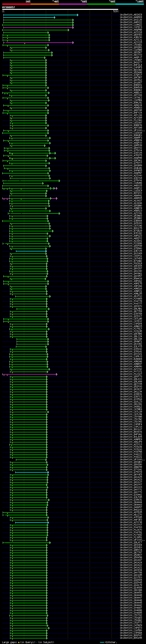The height and width of the screenshot is (644, 146).
Task: Select hit label UniRef100_P04778
Action: pyautogui.click(x=131, y=301)
